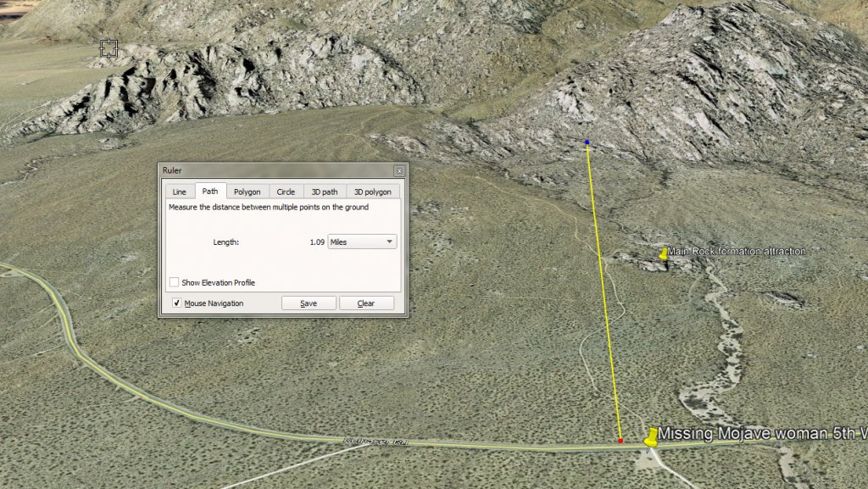Click the Missing Mojave woman yellow pushpin

(x=651, y=437)
